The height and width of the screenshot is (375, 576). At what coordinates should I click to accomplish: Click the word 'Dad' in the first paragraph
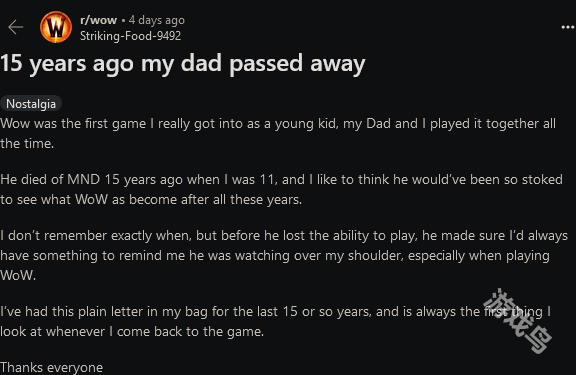(x=378, y=124)
